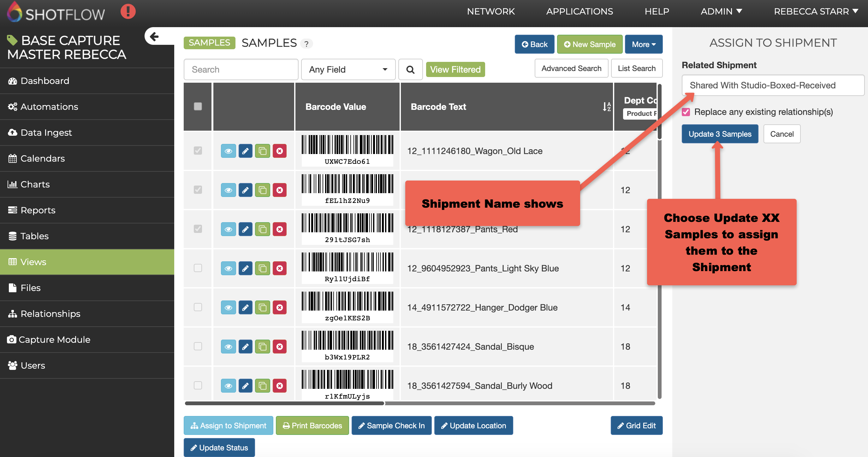
Task: Open the Any Field dropdown
Action: pyautogui.click(x=348, y=69)
